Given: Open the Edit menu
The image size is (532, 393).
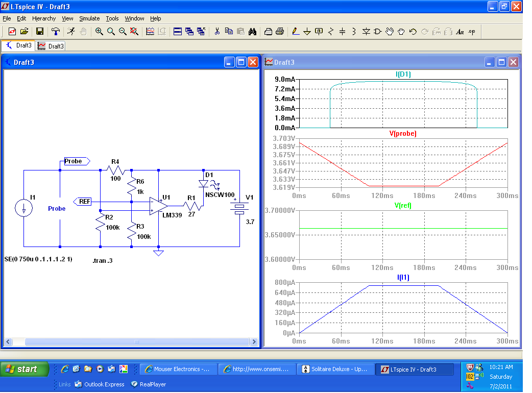Looking at the screenshot, I should coord(21,18).
